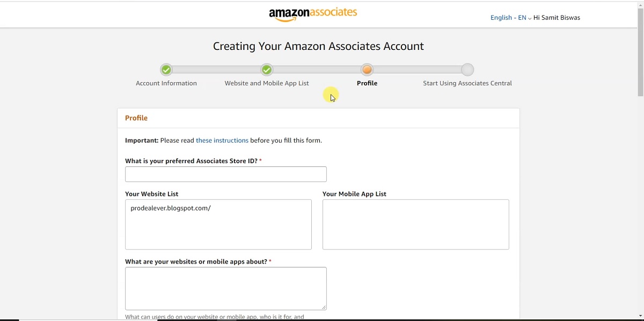Click the green Account Information checkmark icon
This screenshot has width=644, height=321.
tap(166, 70)
